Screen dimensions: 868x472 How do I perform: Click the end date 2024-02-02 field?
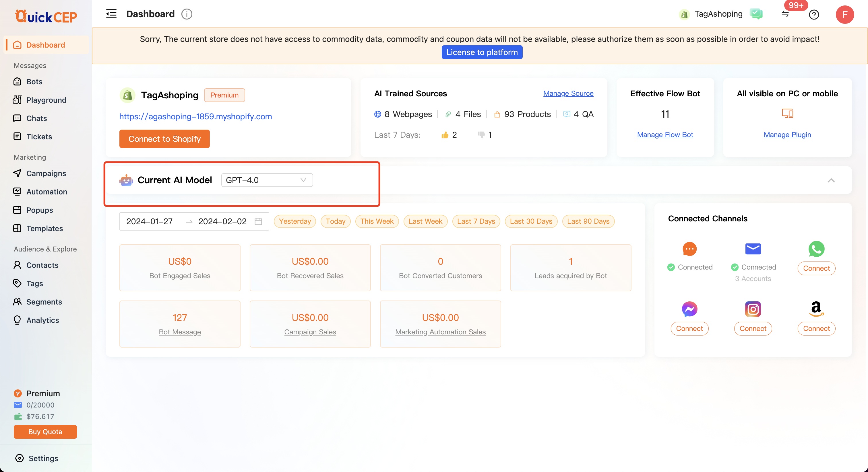(x=222, y=221)
